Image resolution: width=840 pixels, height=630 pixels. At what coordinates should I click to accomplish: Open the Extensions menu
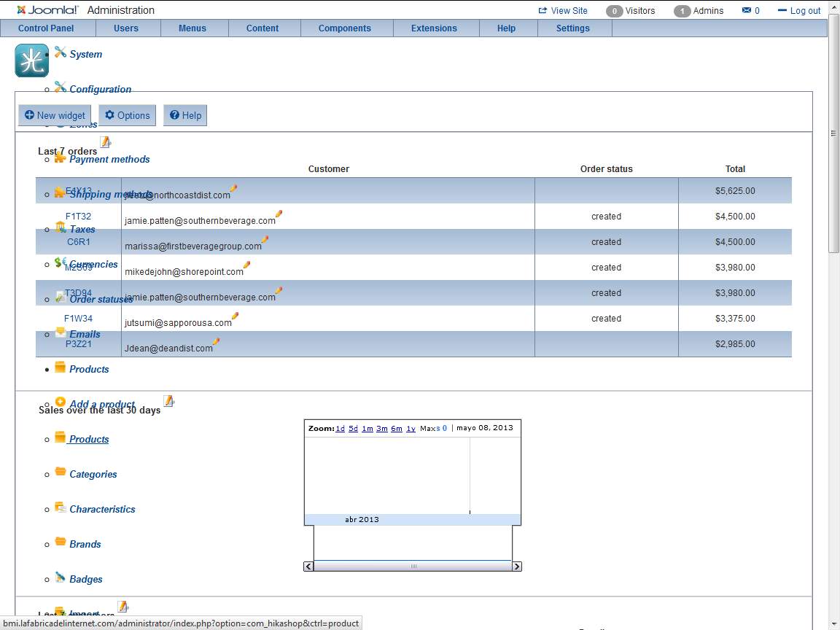[434, 28]
